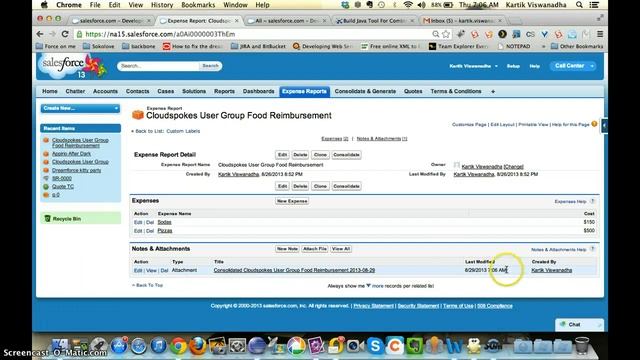
Task: Click the browser address bar
Action: tap(253, 34)
